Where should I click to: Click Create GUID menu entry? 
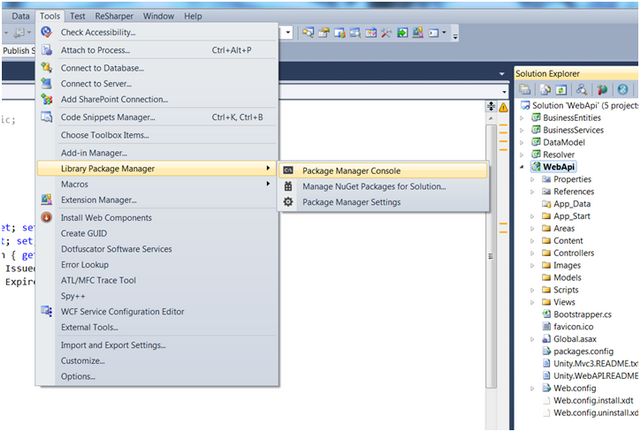(84, 233)
